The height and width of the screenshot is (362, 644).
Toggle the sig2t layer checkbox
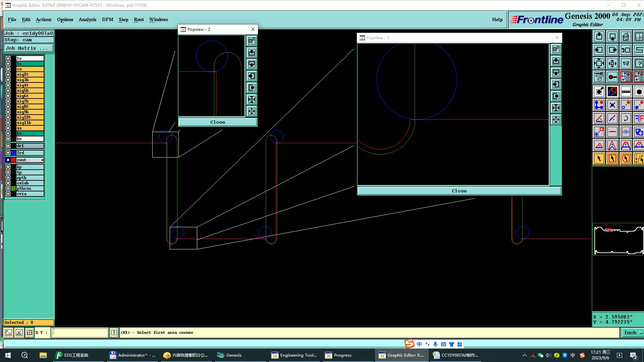tap(8, 74)
